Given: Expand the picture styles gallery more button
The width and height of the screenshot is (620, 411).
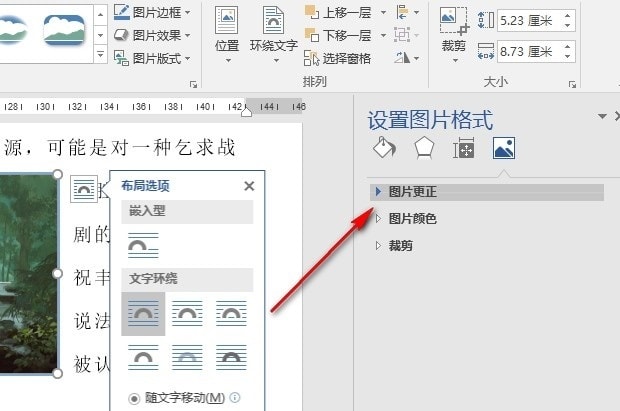Looking at the screenshot, I should (100, 54).
